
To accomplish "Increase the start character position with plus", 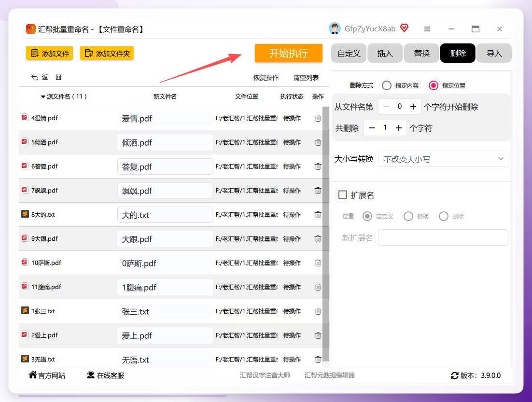I will (413, 107).
